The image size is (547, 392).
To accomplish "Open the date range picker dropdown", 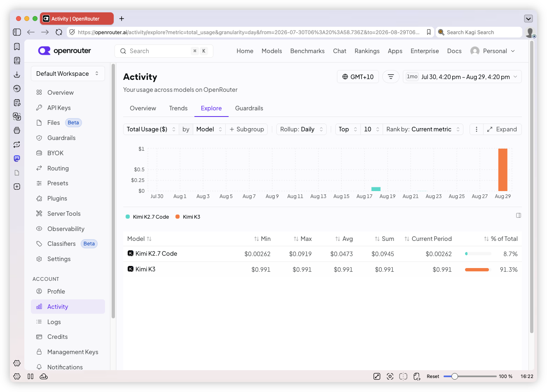I will click(462, 77).
